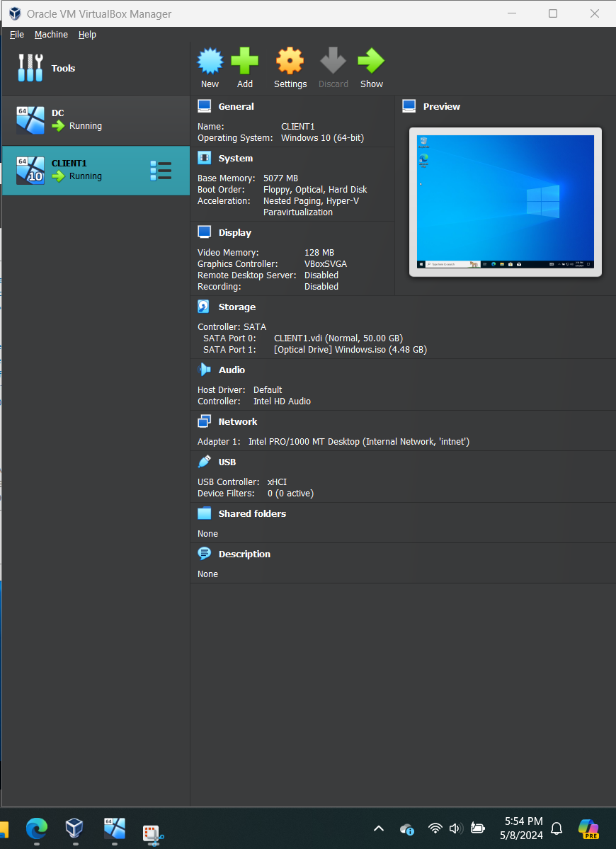Open the Copilot preview taskbar icon
This screenshot has width=616, height=849.
(x=588, y=829)
